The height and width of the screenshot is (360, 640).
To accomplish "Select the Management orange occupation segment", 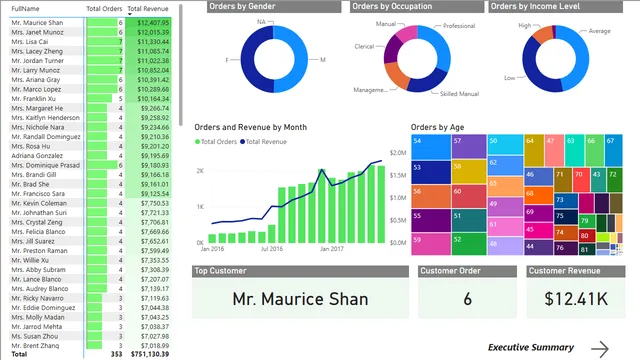I will tap(396, 76).
